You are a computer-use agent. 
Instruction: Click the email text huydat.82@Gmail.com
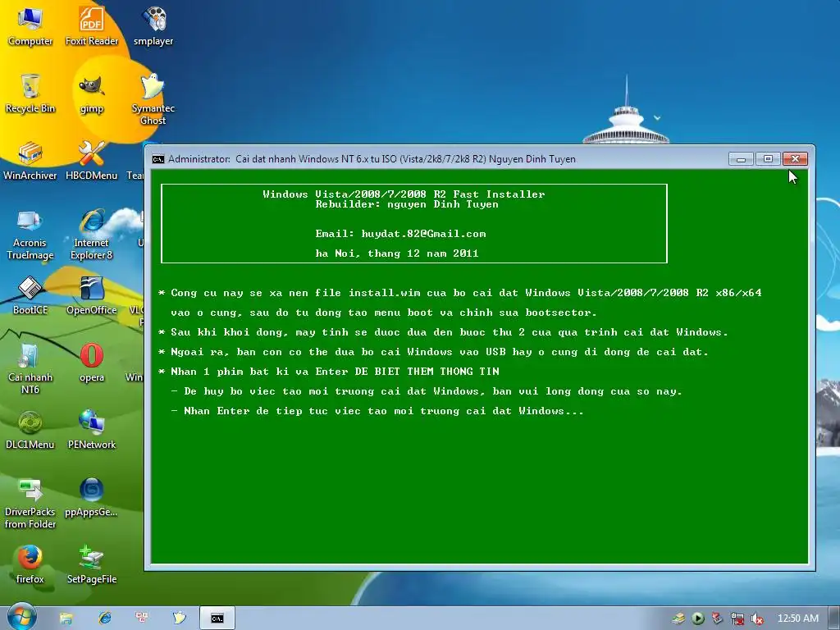(423, 234)
